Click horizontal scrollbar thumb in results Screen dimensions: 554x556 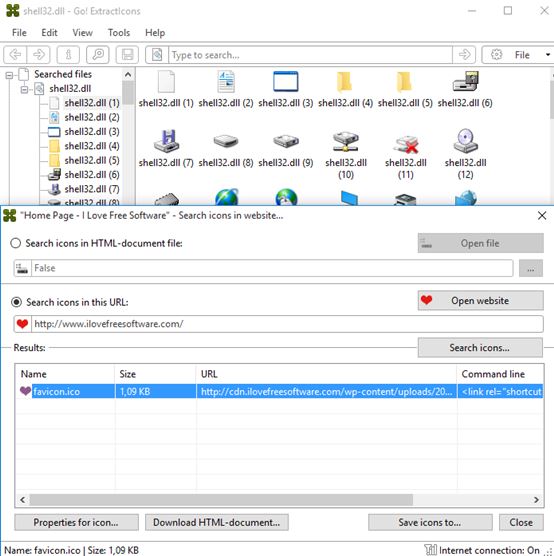point(221,500)
